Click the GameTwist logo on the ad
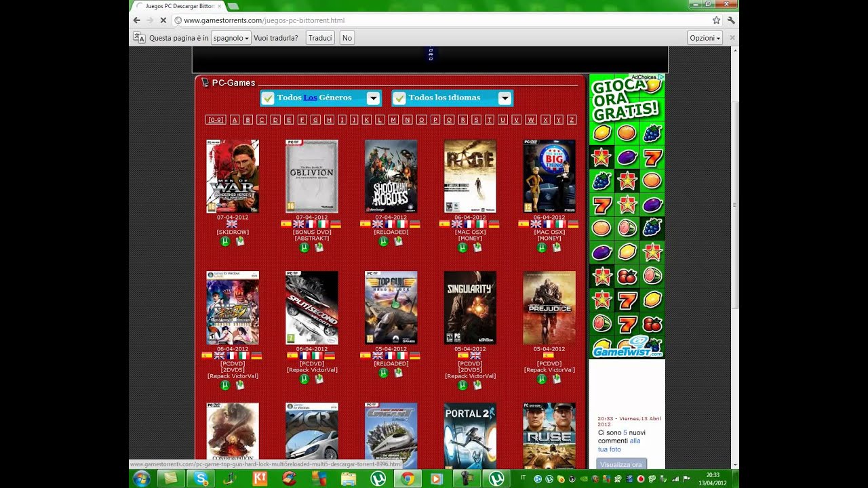Screen dimensions: 868x488 point(627,348)
